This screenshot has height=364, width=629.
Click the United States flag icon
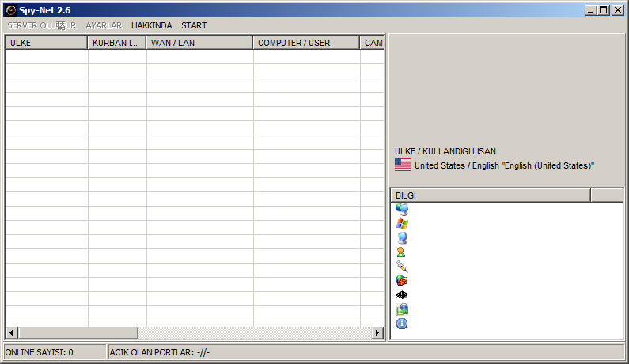(403, 165)
